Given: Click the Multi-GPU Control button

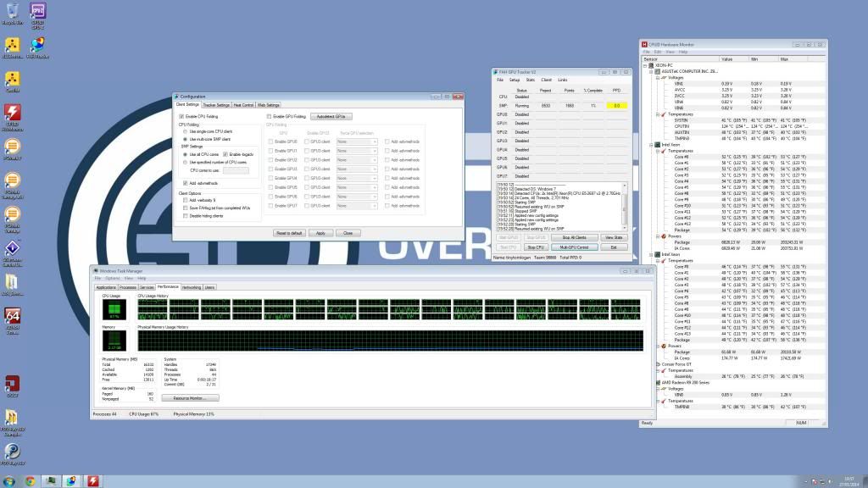Looking at the screenshot, I should [x=574, y=247].
